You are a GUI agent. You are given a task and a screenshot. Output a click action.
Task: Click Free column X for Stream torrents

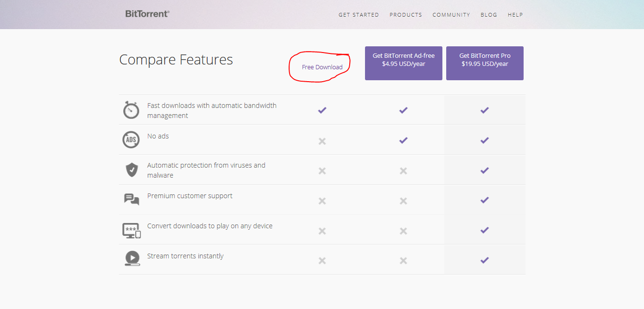point(322,261)
